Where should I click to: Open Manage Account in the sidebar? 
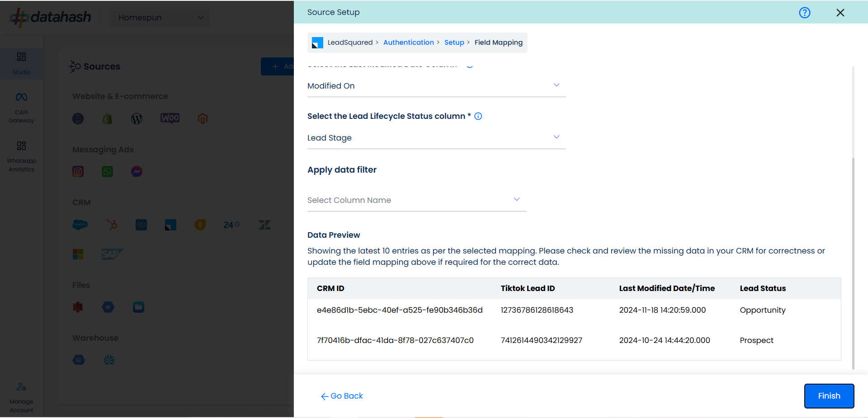click(21, 398)
